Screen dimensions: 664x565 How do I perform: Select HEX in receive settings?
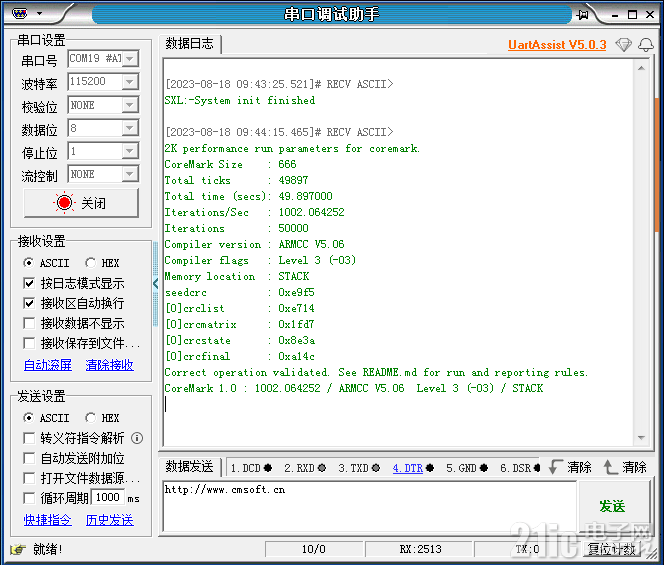tap(102, 263)
